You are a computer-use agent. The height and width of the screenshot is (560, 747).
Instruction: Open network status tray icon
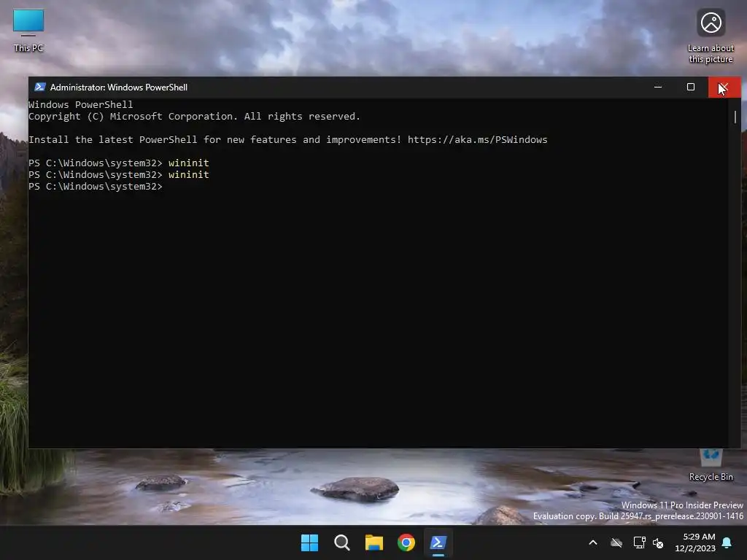click(x=639, y=542)
